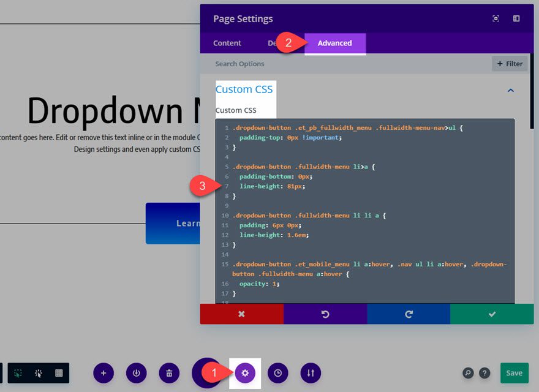539x392 pixels.
Task: Open page settings with the gear icon
Action: pos(245,373)
